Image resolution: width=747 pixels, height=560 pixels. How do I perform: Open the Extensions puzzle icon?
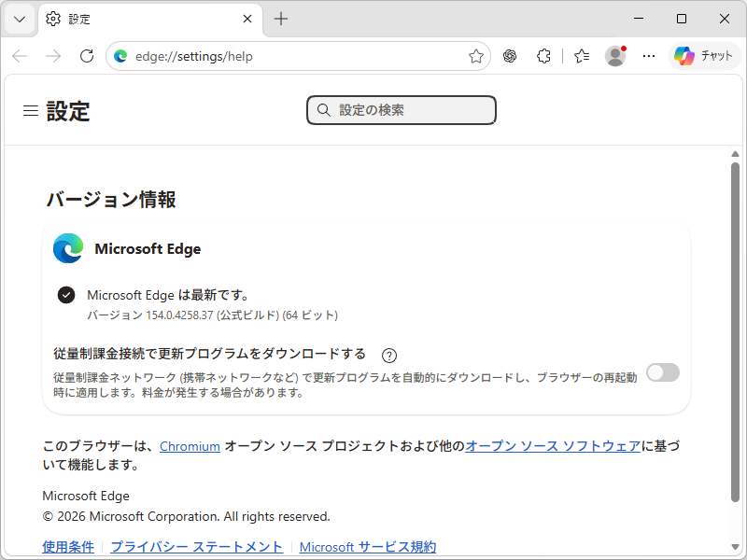543,56
